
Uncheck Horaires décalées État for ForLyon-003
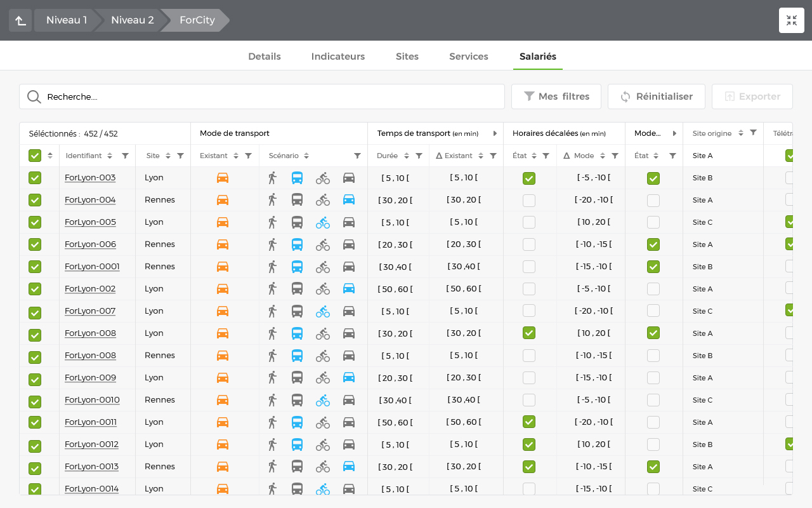(x=529, y=178)
